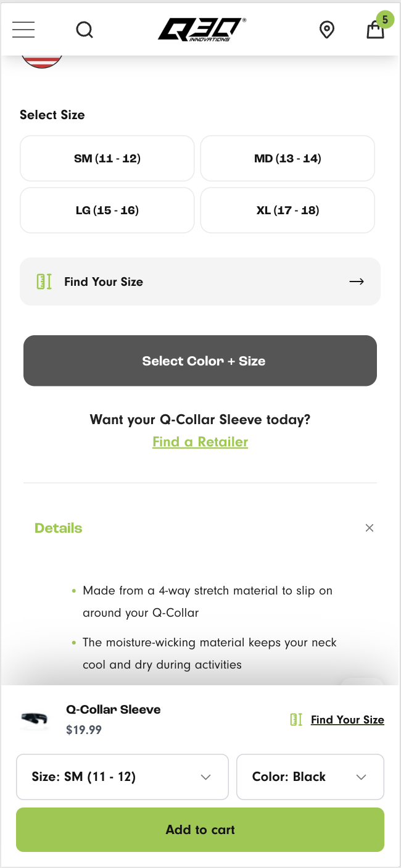Open the Size dropdown in the cart bar

pos(122,777)
